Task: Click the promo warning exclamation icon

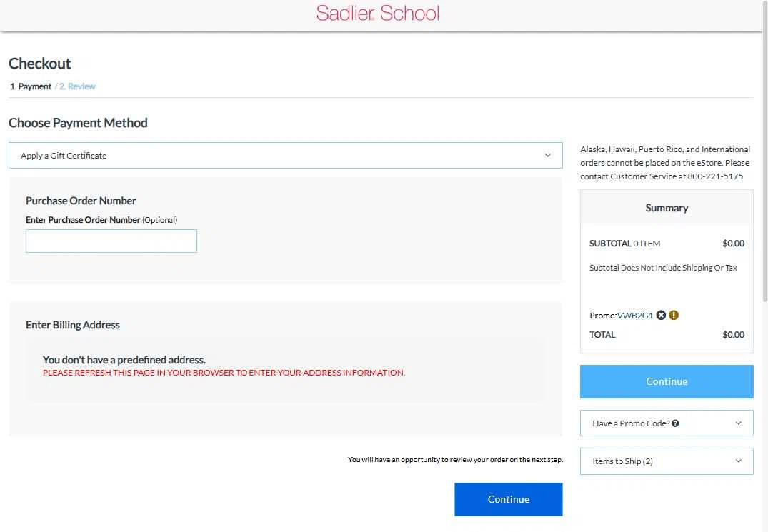Action: pyautogui.click(x=674, y=315)
